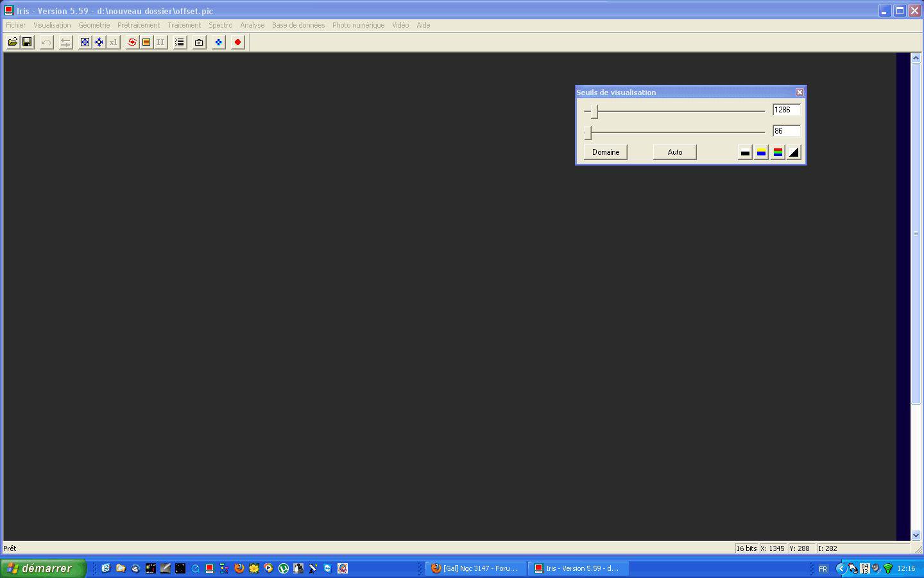The image size is (924, 578).
Task: Open the Analyse menu
Action: pyautogui.click(x=252, y=25)
